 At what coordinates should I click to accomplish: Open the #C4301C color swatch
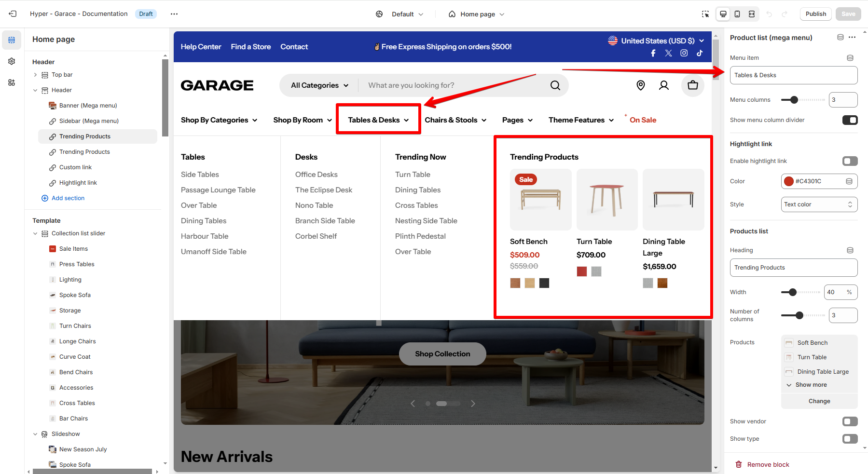point(789,181)
